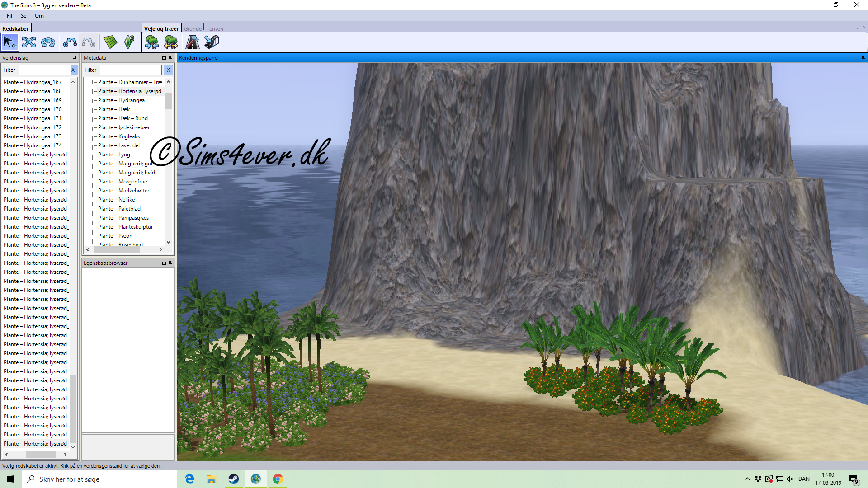Click the Metadata vertical scrollbar thumb

pos(168,101)
